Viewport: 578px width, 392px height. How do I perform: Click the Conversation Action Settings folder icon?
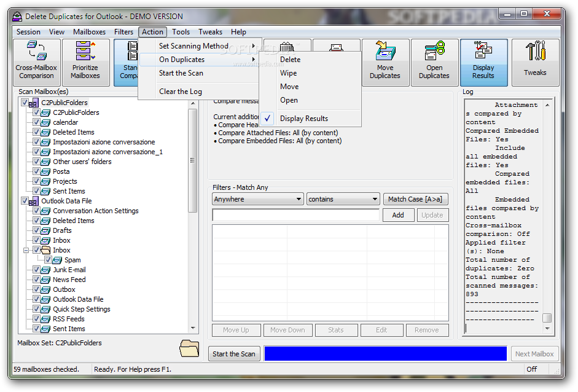45,211
